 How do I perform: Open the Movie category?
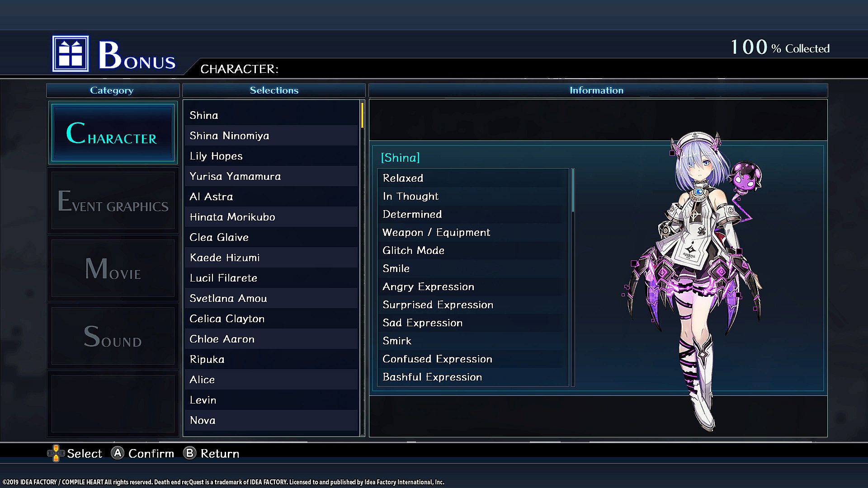click(113, 268)
